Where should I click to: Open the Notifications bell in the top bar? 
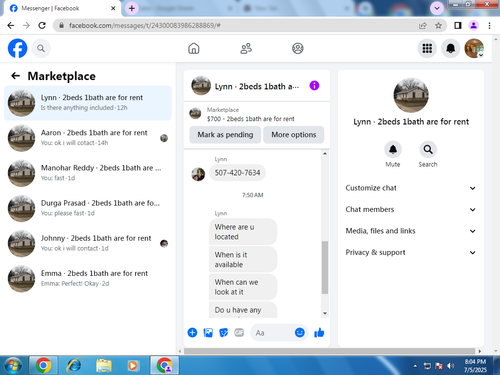click(451, 49)
